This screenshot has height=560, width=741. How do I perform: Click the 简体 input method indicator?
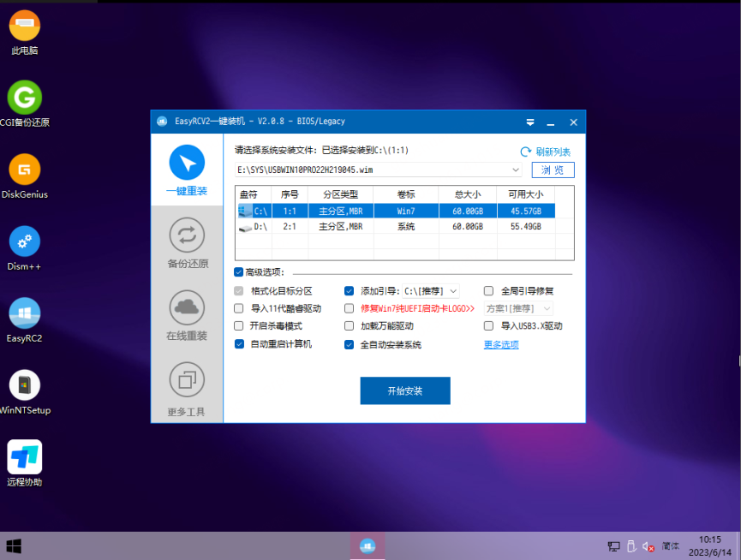click(x=670, y=546)
